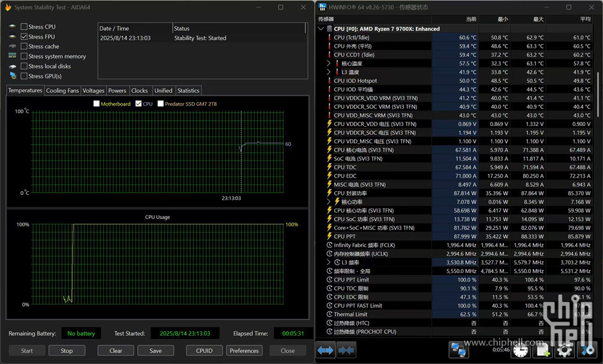
Task: Click the clock icon beside Thermal Limit
Action: click(x=329, y=314)
